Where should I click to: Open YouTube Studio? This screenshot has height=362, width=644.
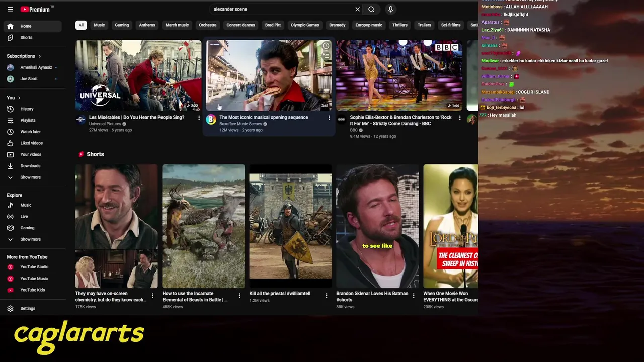(33, 267)
